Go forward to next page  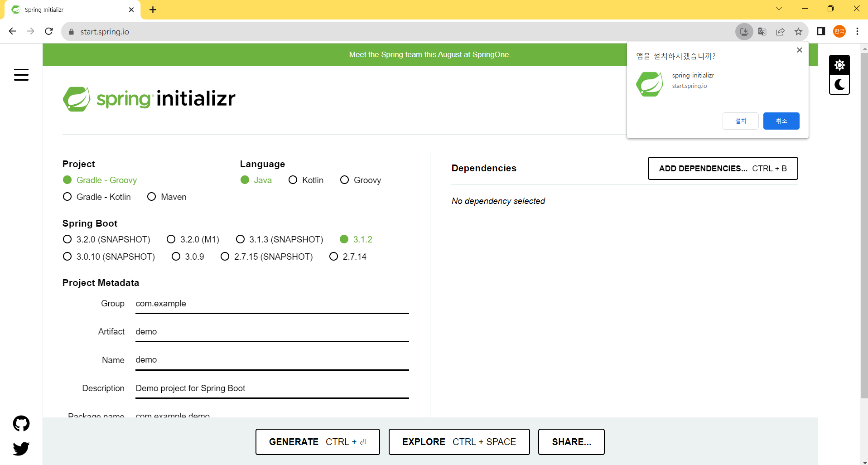point(30,31)
